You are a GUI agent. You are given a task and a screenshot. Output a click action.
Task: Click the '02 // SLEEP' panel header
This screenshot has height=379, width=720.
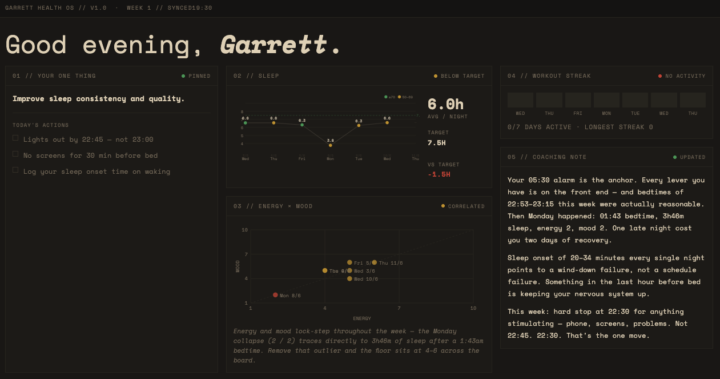coord(256,76)
